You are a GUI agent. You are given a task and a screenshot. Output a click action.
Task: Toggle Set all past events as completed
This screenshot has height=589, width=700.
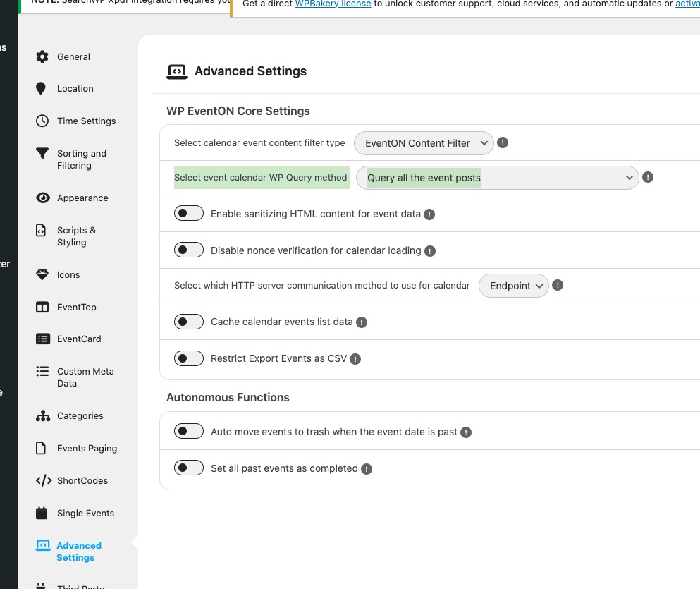[189, 468]
